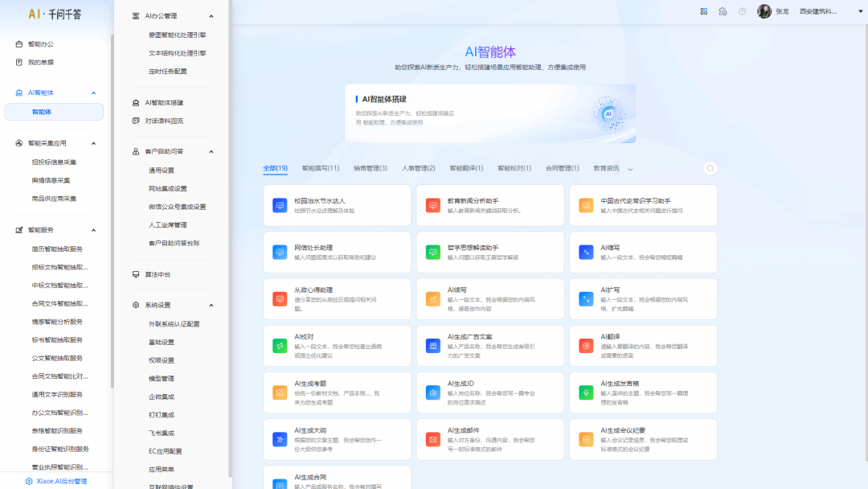The width and height of the screenshot is (868, 489).
Task: Open 定时任务配置 menu entry
Action: click(168, 72)
